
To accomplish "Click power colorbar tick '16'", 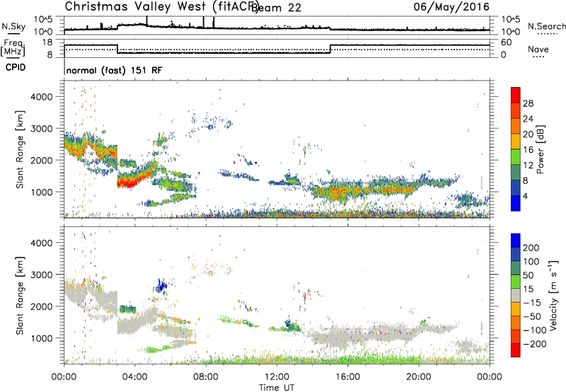I will tap(528, 150).
